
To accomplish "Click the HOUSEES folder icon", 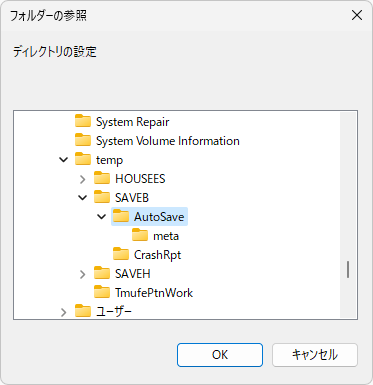I will point(102,178).
